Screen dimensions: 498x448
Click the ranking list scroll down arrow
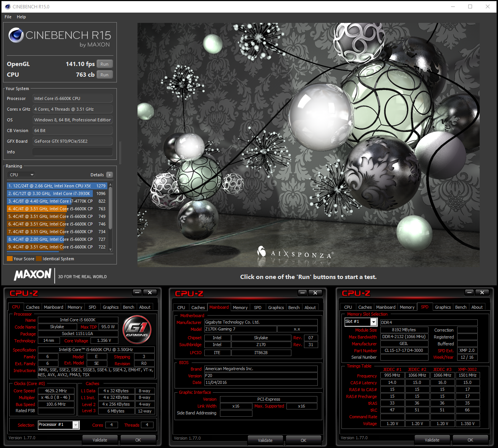tap(111, 250)
